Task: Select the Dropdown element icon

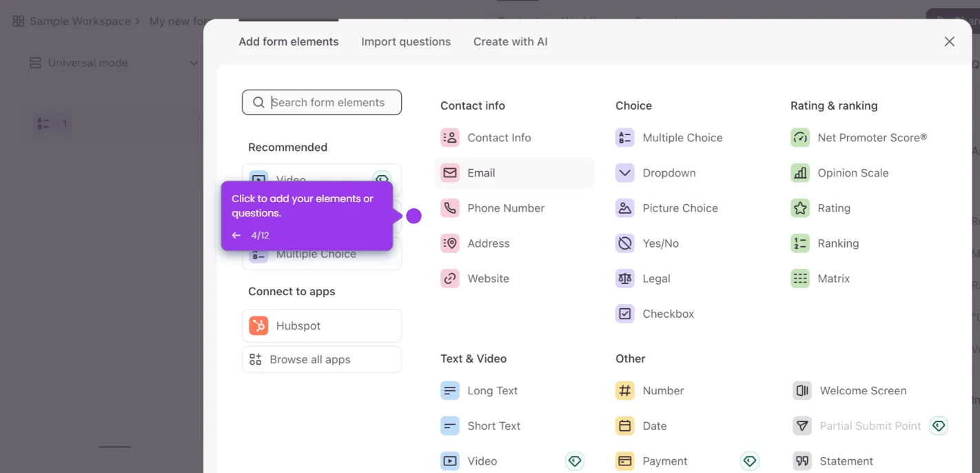Action: coord(625,172)
